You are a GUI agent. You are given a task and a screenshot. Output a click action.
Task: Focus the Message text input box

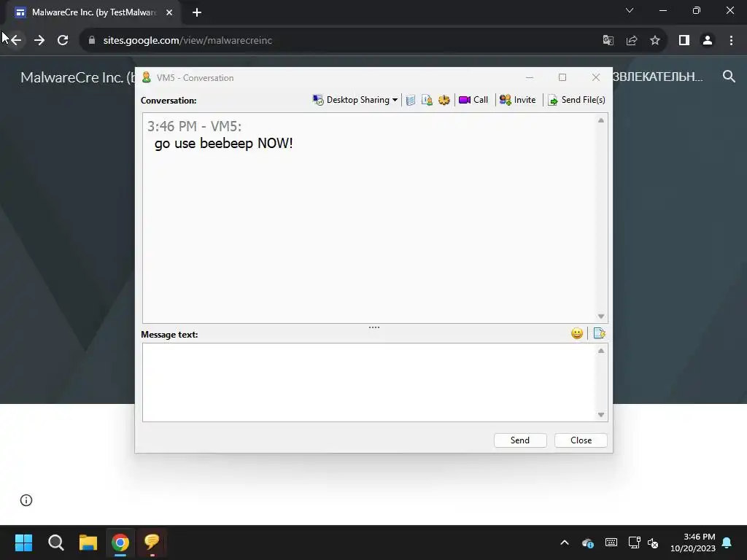368,382
